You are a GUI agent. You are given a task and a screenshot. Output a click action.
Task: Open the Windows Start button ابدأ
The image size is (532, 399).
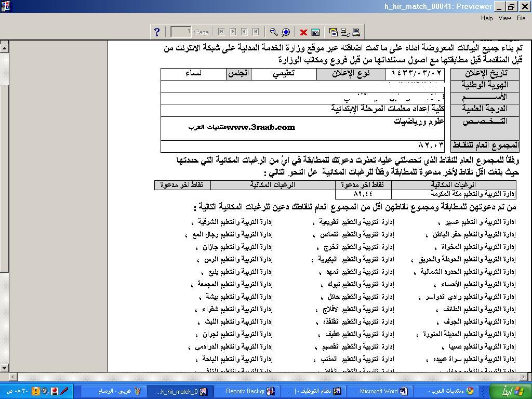(x=511, y=391)
